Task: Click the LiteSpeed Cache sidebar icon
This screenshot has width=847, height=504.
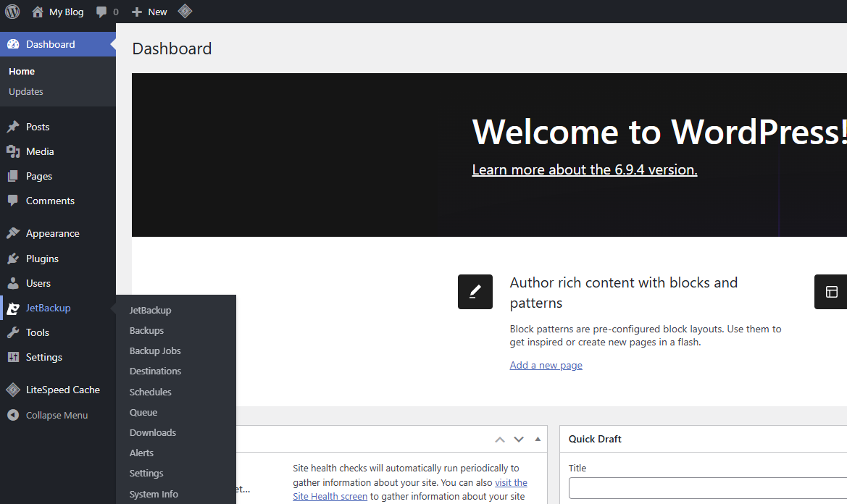Action: point(13,390)
